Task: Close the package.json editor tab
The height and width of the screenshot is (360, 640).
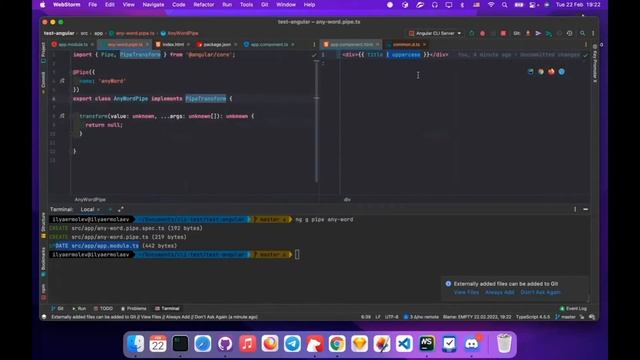Action: tap(236, 44)
